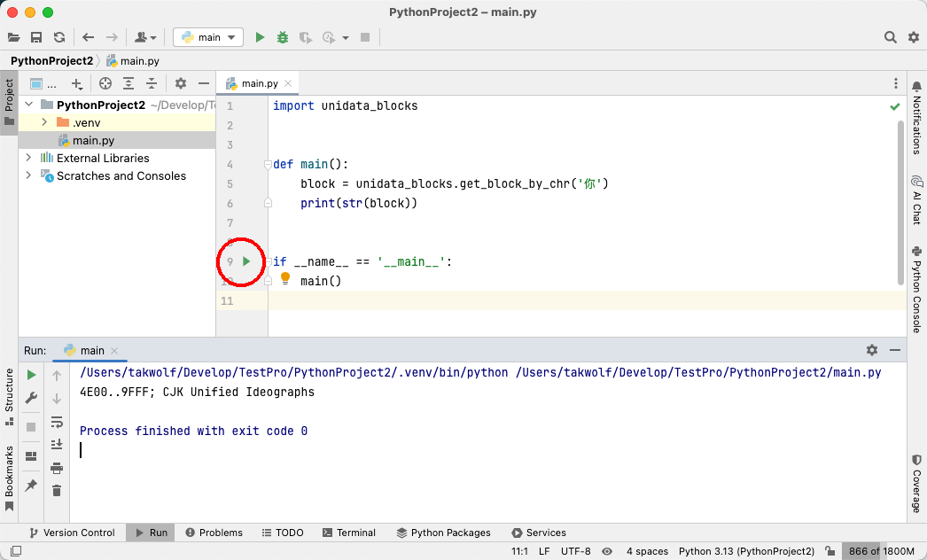Toggle the Project tool window side tab
This screenshot has width=927, height=560.
pyautogui.click(x=9, y=103)
